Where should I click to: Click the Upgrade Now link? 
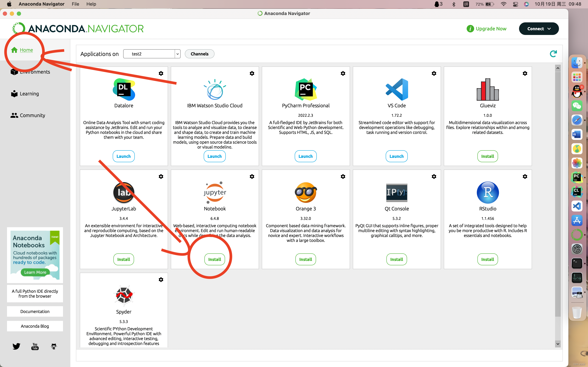click(x=491, y=29)
